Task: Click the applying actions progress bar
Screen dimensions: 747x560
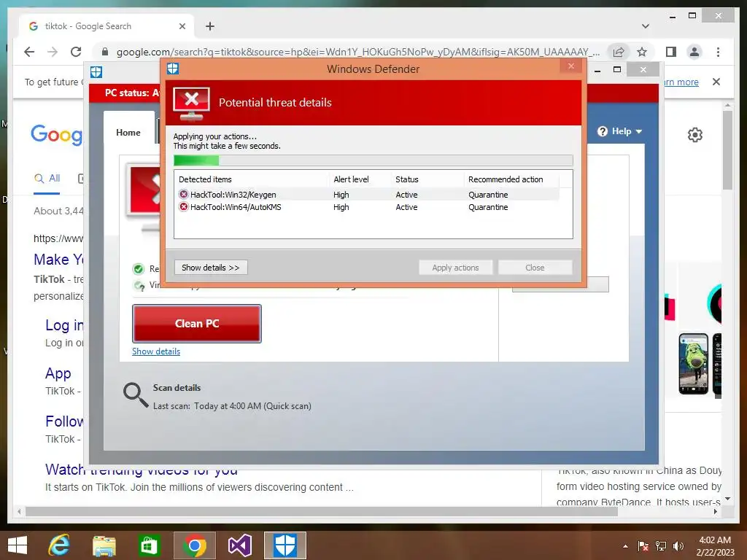Action: click(x=373, y=160)
